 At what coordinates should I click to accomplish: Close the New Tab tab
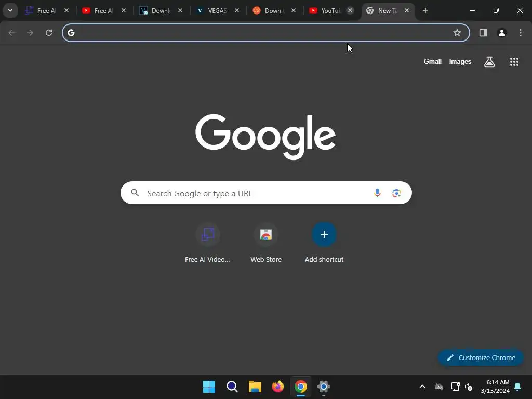pos(407,10)
